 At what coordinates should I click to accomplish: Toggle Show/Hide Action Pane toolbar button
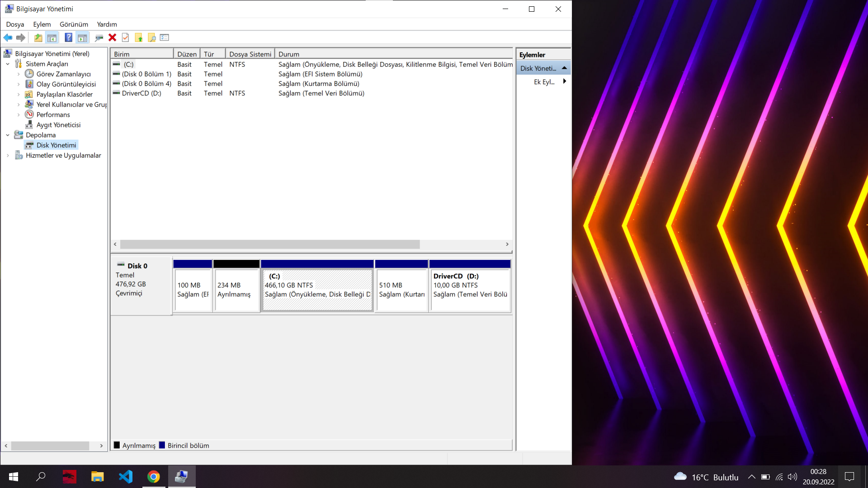click(x=82, y=38)
